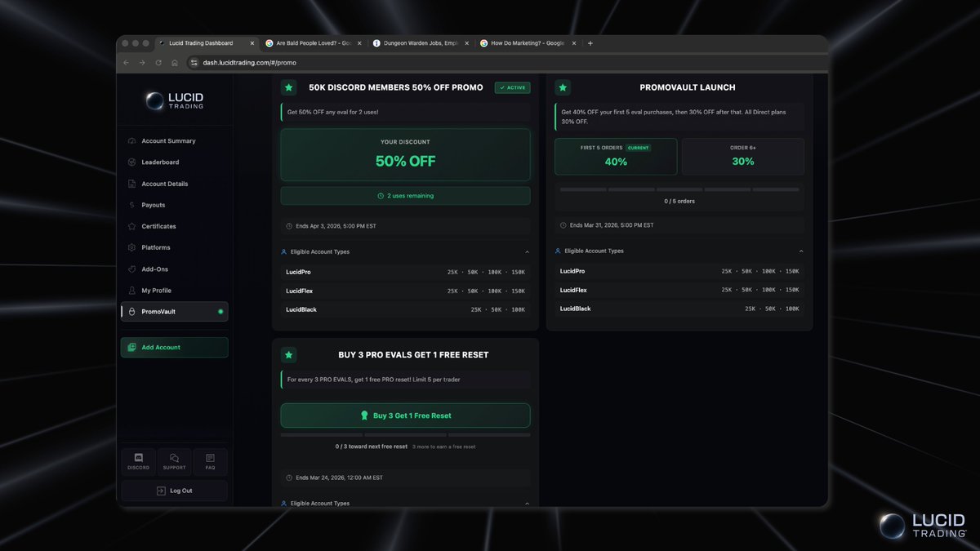Go back in browser history
Screen dimensions: 980x551
point(126,63)
